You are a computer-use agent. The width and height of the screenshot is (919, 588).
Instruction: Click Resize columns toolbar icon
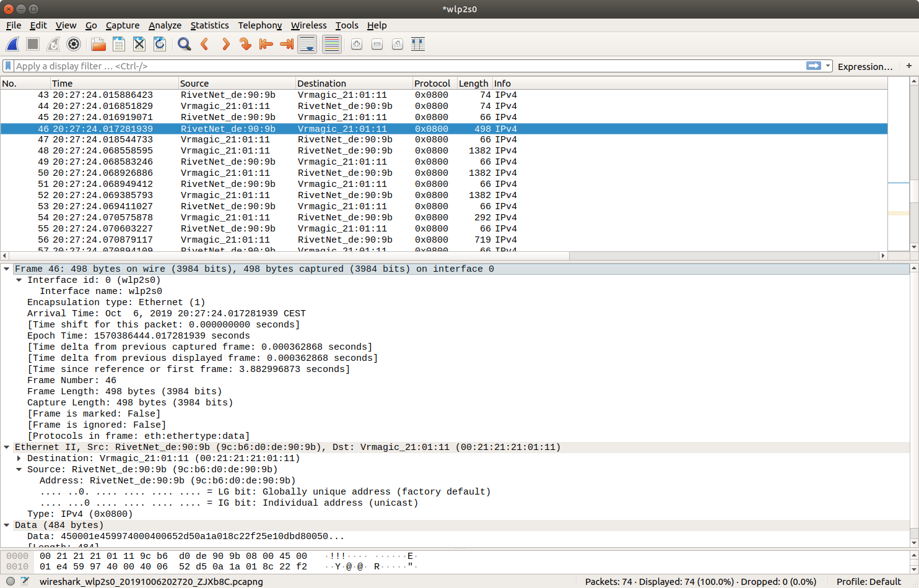(418, 44)
